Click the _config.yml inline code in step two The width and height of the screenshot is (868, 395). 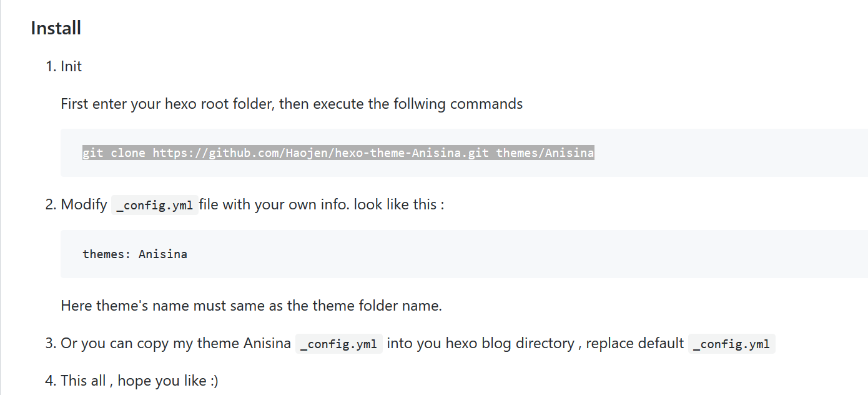(x=154, y=205)
